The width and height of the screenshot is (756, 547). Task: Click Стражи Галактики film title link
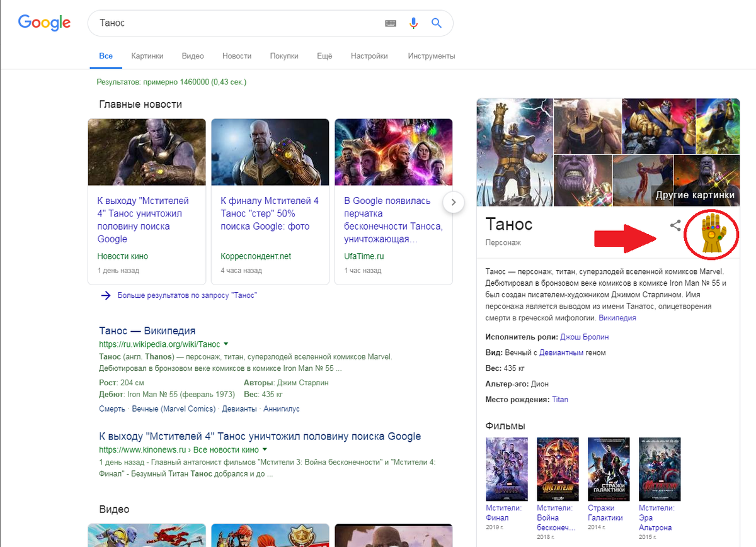click(605, 513)
